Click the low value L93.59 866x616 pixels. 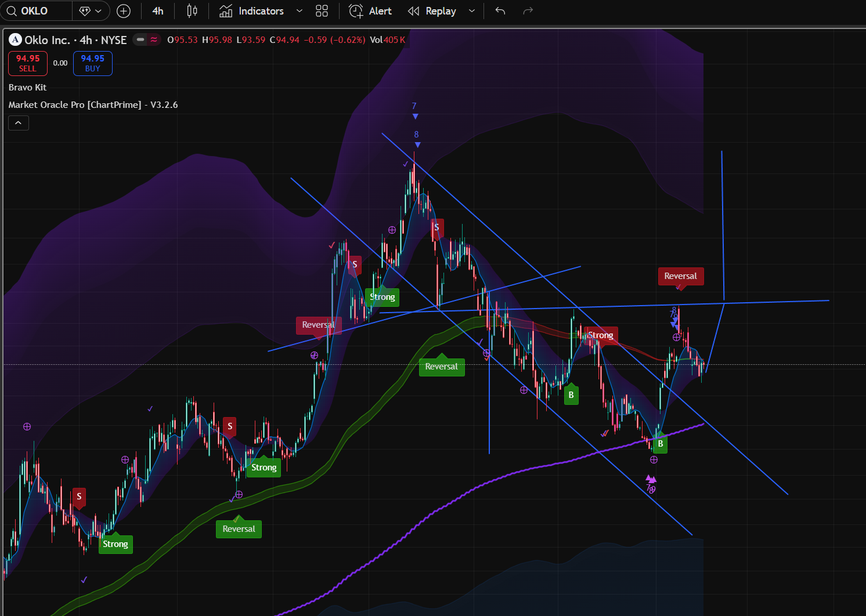coord(251,40)
